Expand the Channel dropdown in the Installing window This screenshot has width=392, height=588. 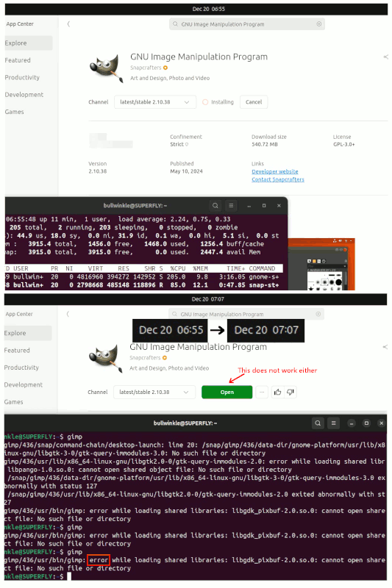[x=155, y=102]
